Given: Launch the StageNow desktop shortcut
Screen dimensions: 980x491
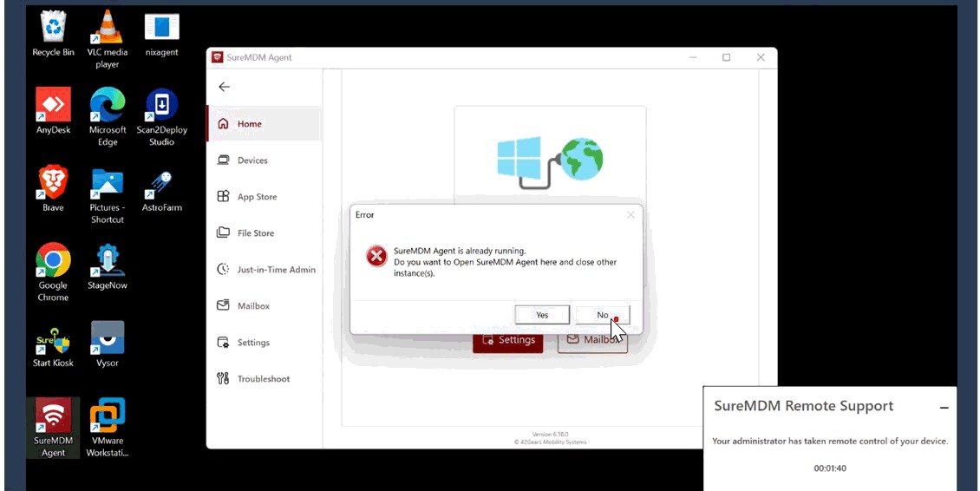Looking at the screenshot, I should (x=108, y=261).
